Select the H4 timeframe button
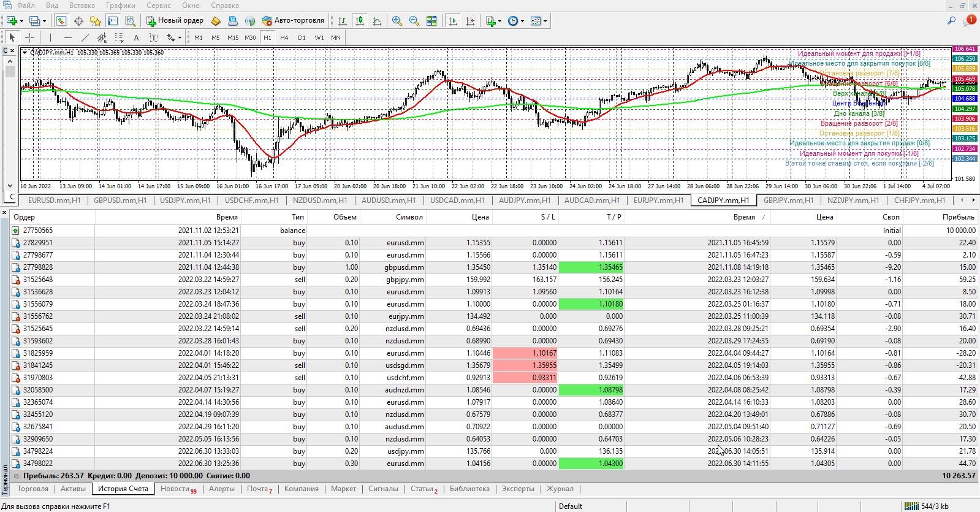 tap(284, 37)
